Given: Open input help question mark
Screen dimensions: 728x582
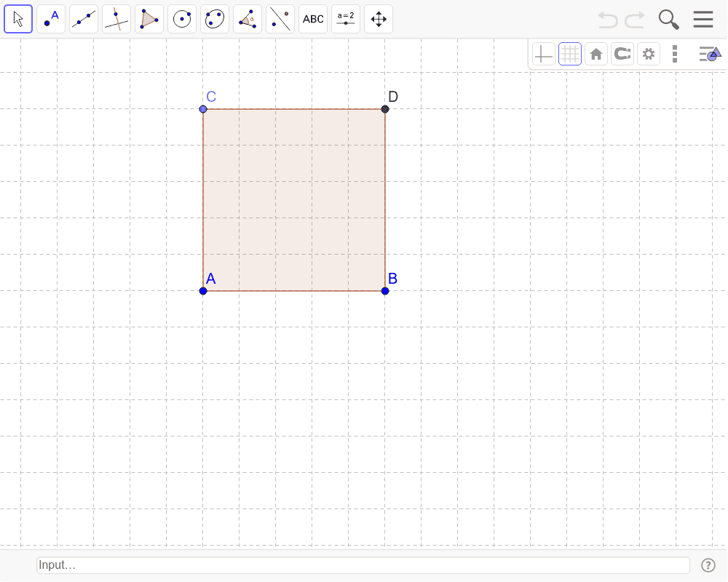Looking at the screenshot, I should (708, 565).
